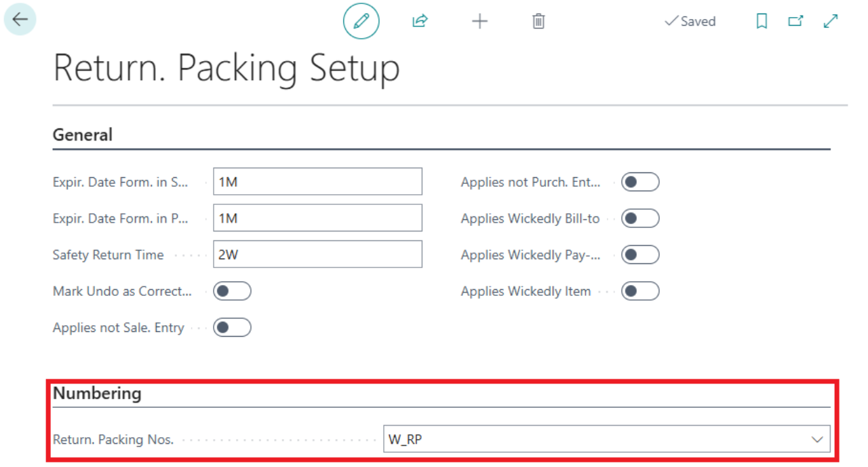Screen dimensions: 868x467
Task: Open the Share options icon
Action: [x=420, y=21]
